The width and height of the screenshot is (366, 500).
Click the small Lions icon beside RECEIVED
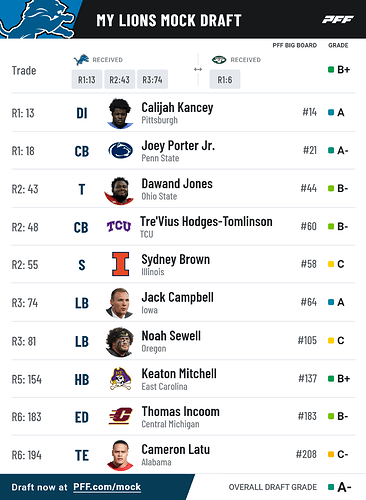(x=81, y=60)
